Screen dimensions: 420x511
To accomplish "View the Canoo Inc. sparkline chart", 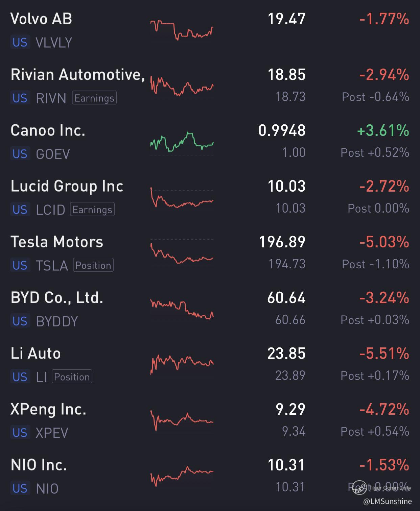I will pyautogui.click(x=182, y=142).
